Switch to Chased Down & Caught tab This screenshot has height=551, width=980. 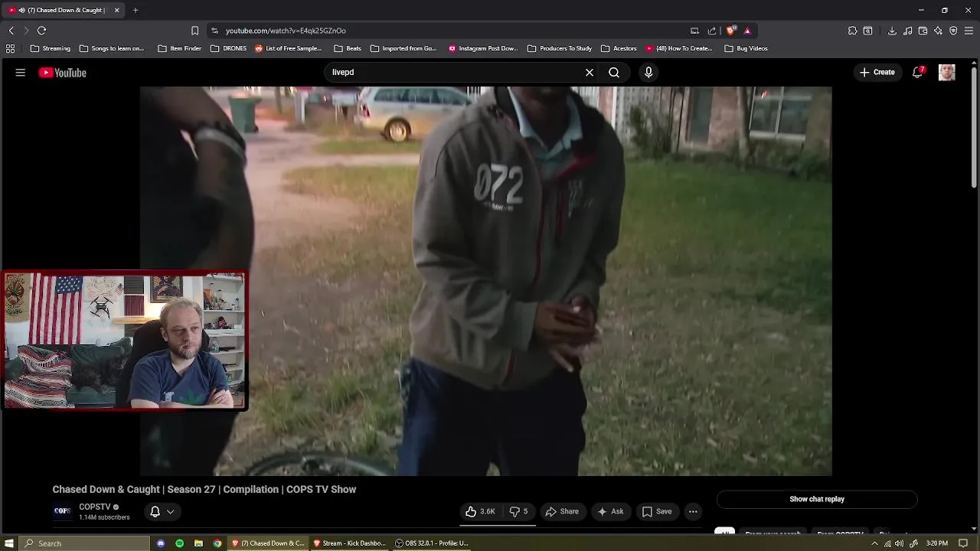click(x=64, y=10)
